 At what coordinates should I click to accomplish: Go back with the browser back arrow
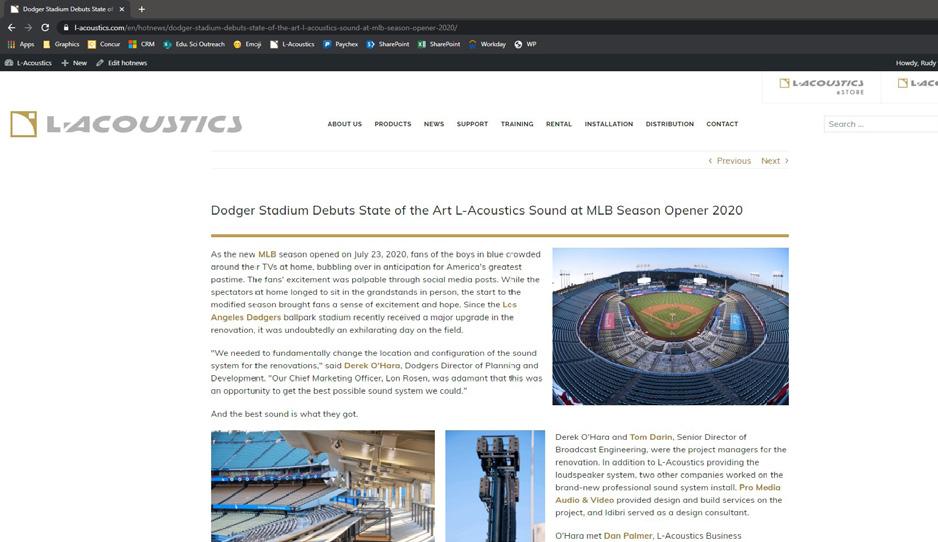coord(11,28)
